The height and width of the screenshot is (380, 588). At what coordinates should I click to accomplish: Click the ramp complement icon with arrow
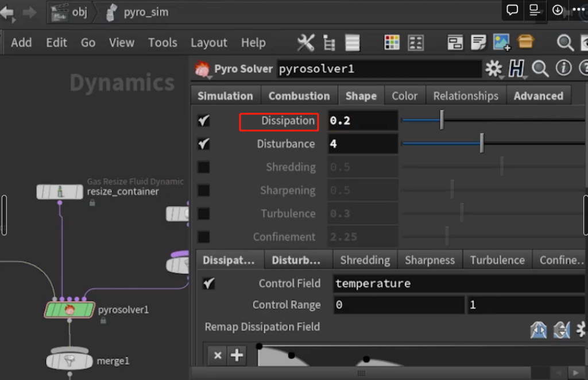(562, 330)
